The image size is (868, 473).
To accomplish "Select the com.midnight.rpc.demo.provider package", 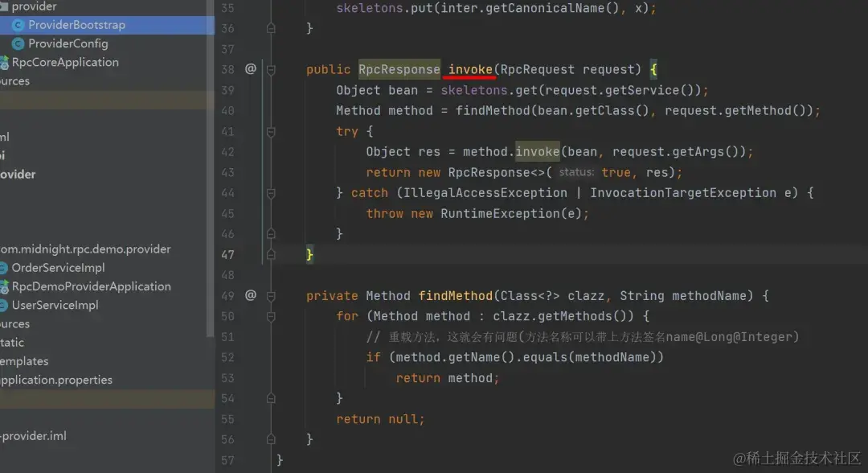I will (x=85, y=249).
